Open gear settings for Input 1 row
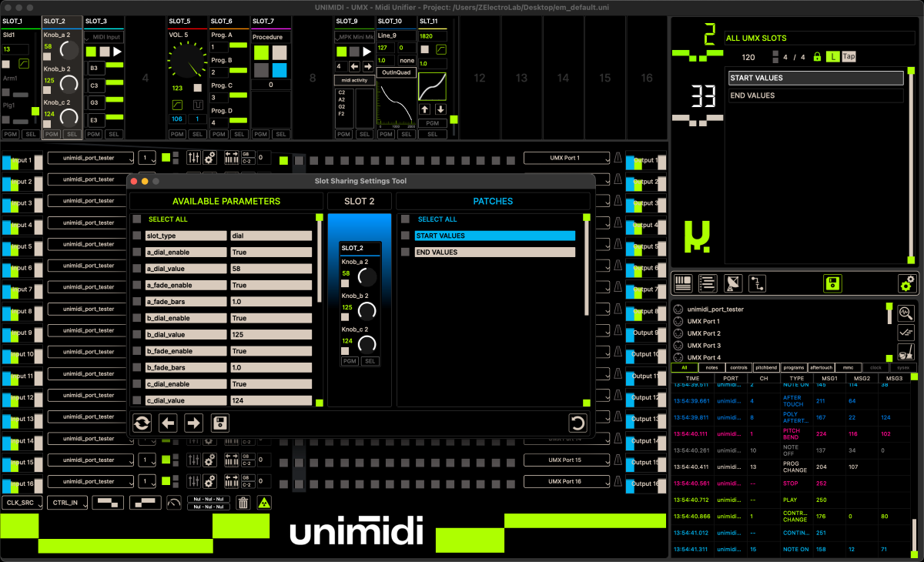924x562 pixels. point(209,158)
